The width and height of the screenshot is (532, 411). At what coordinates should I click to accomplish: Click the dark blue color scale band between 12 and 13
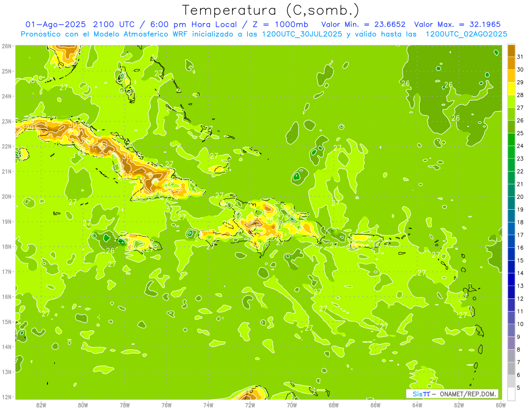(511, 292)
